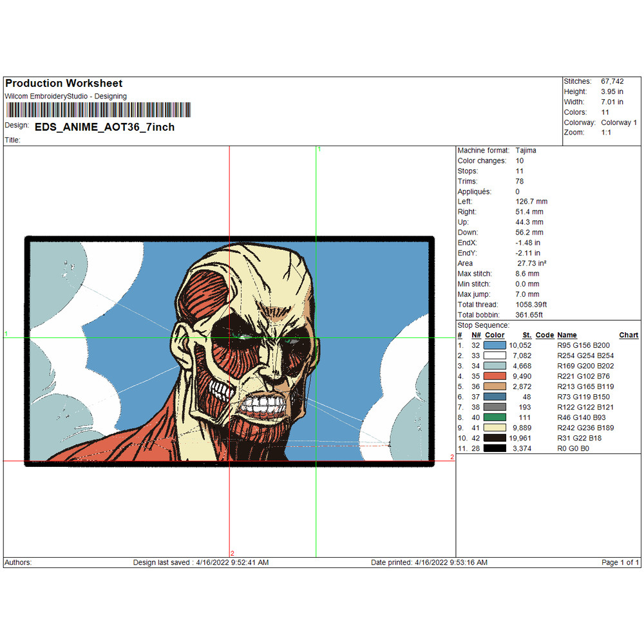Click the 'Production Worksheet' heading

pos(63,83)
